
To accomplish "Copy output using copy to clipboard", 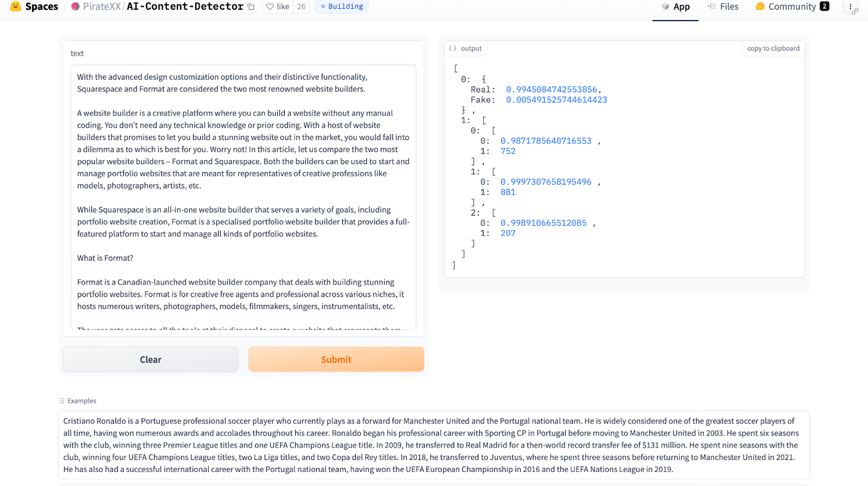I will [x=773, y=48].
